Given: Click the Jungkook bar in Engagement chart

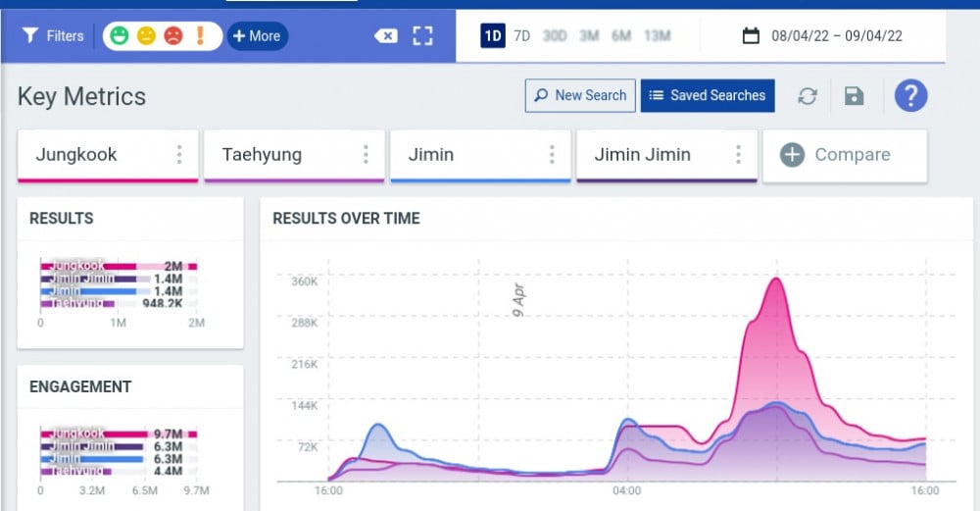Looking at the screenshot, I should point(119,434).
